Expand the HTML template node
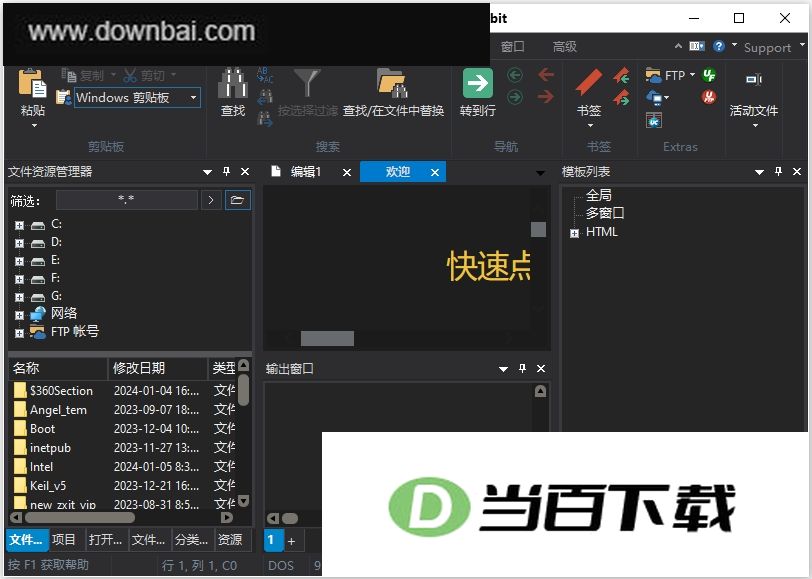 click(x=574, y=234)
